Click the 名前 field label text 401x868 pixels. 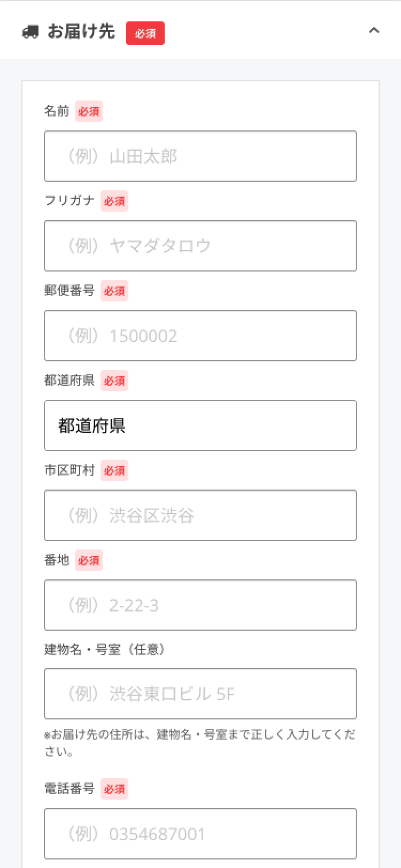click(57, 111)
